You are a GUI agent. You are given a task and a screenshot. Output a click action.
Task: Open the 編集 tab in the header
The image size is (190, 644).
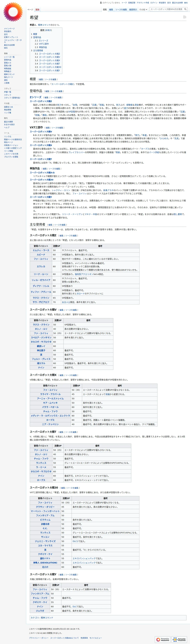[111, 9]
